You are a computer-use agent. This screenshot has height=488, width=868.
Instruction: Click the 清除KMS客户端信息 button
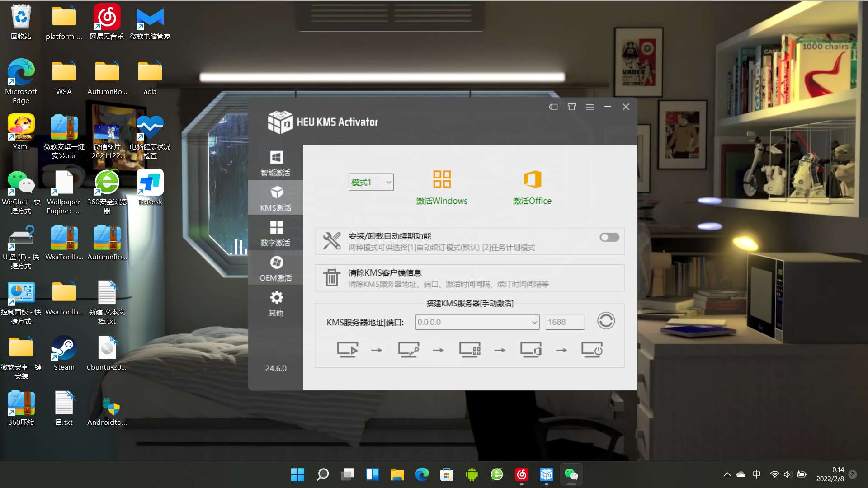point(468,278)
